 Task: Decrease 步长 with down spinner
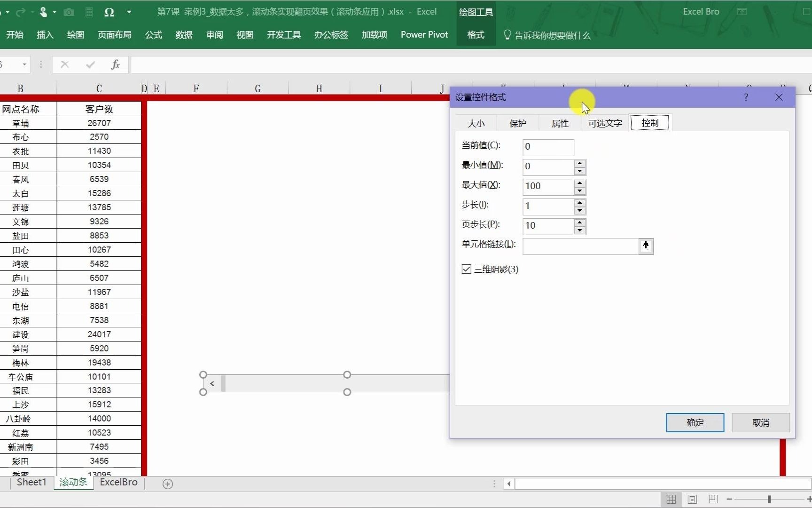coord(580,210)
